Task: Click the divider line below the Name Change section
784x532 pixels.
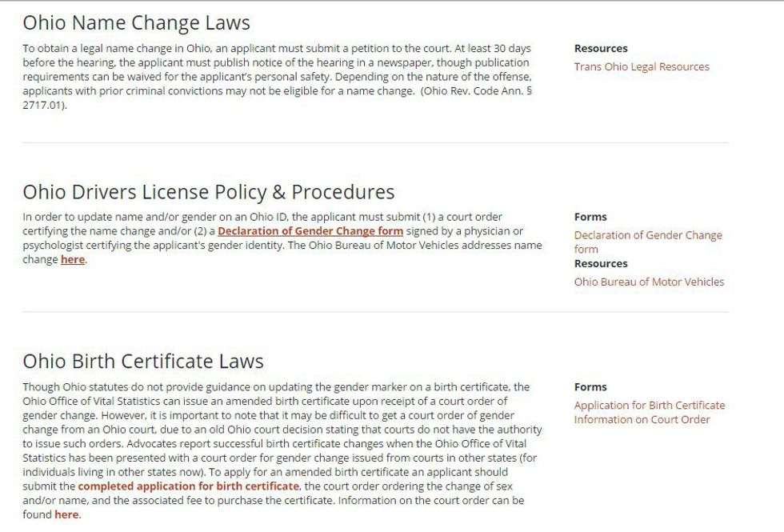Action: (375, 143)
